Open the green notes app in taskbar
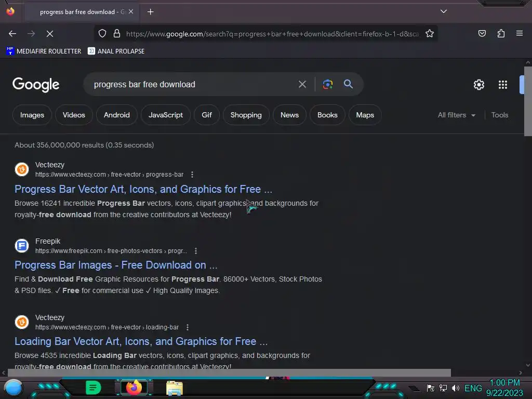Screen dimensions: 532x399 point(94,388)
